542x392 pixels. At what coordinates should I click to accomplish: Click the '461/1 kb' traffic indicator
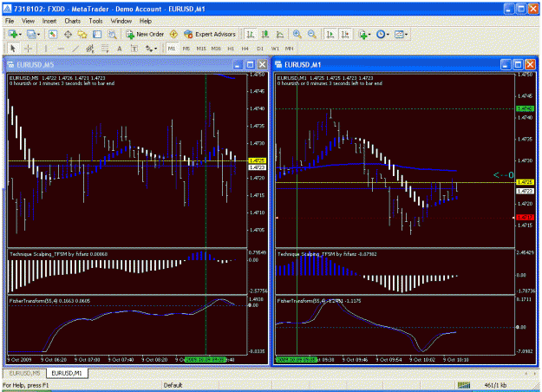(495, 385)
